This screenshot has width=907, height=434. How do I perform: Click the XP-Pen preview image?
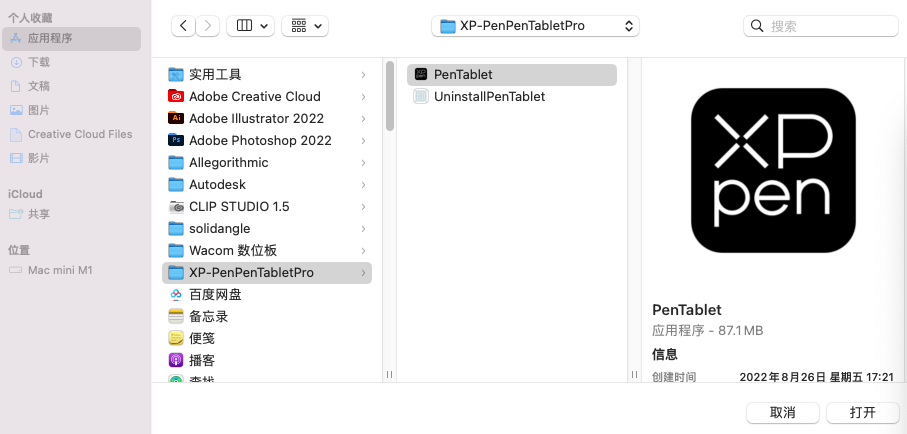[x=773, y=171]
